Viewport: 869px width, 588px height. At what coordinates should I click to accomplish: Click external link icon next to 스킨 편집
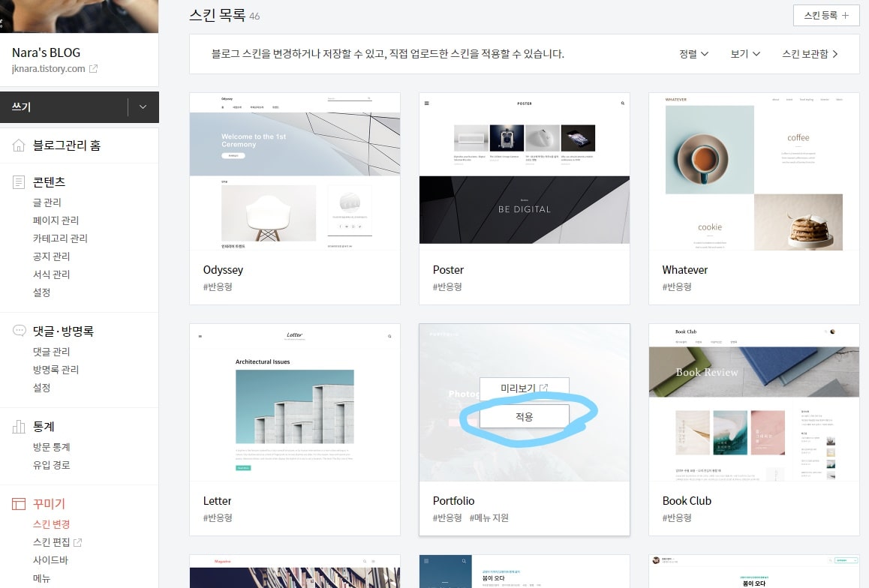tap(77, 542)
